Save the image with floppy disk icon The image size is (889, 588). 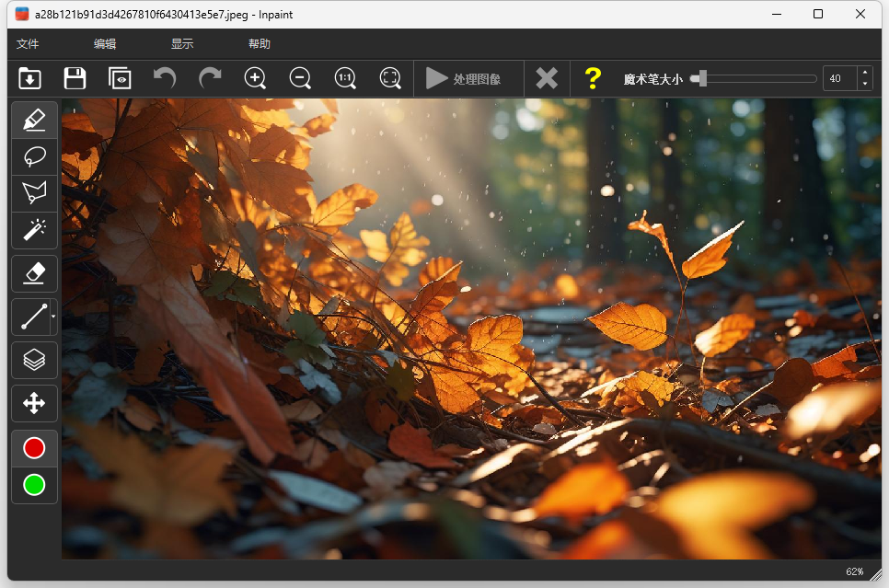pyautogui.click(x=75, y=79)
